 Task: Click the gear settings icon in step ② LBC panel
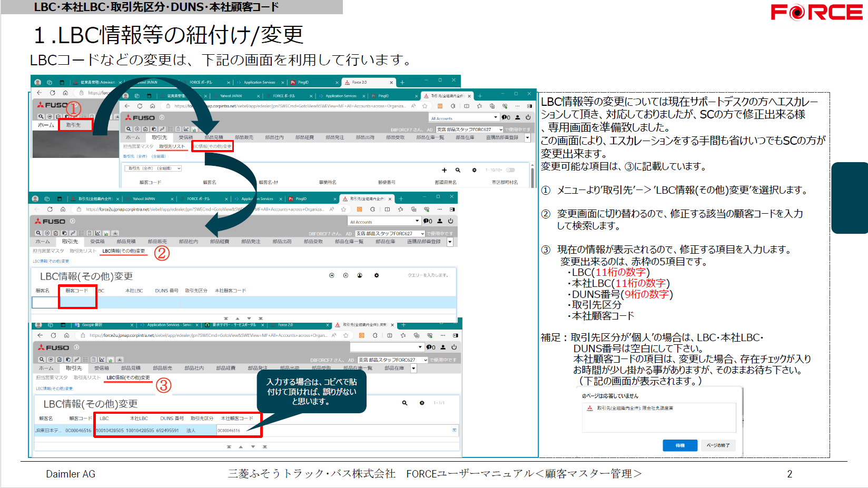click(377, 275)
